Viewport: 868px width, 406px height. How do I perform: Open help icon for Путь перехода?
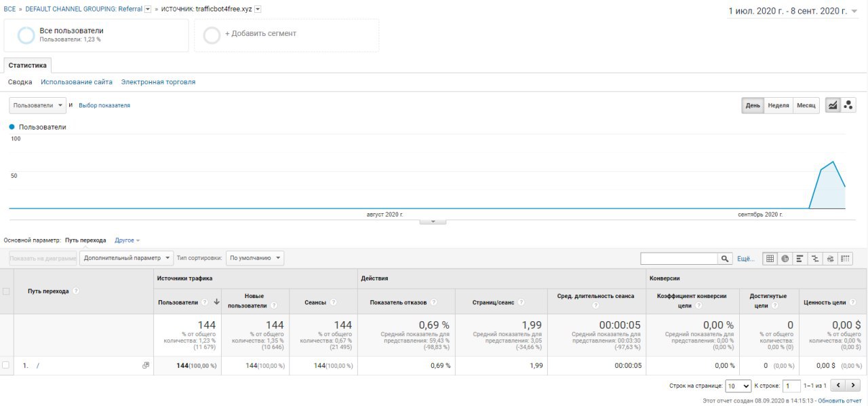[76, 291]
